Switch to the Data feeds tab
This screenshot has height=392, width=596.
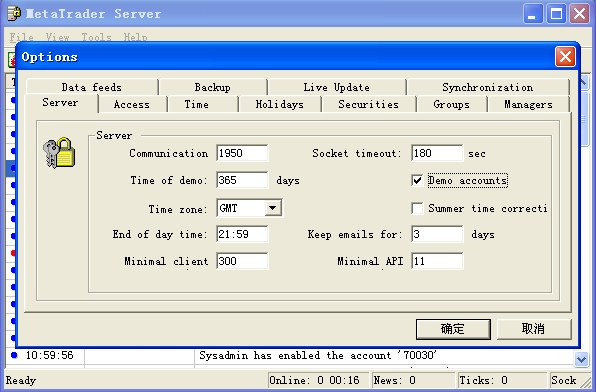click(92, 87)
